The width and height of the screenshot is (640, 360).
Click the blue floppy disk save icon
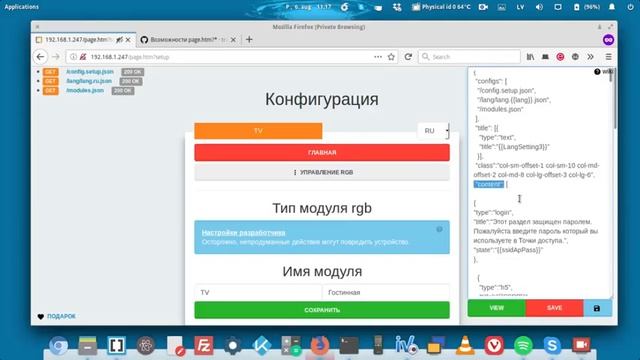pos(597,308)
